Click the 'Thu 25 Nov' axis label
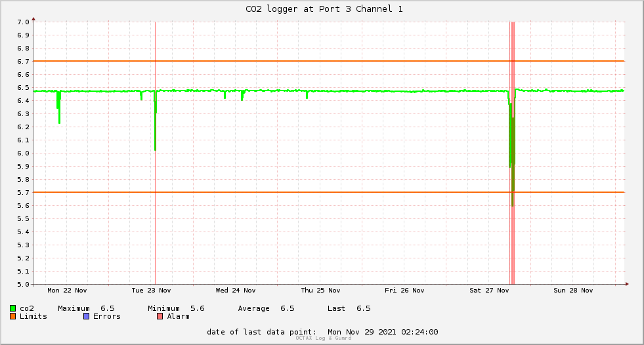This screenshot has height=345, width=644. pyautogui.click(x=320, y=291)
